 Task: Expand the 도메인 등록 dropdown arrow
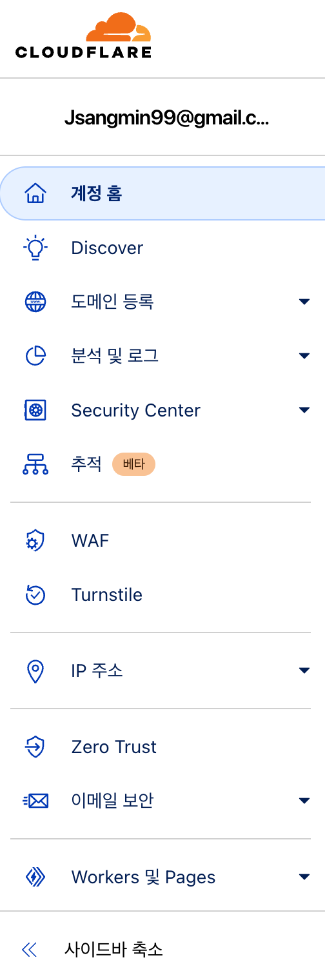pyautogui.click(x=304, y=302)
